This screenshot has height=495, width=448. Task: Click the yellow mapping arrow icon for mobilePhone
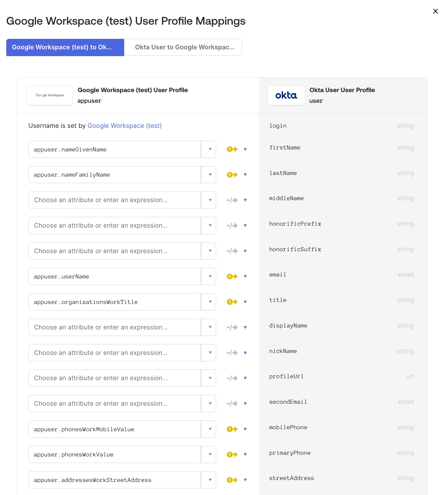[x=232, y=429]
